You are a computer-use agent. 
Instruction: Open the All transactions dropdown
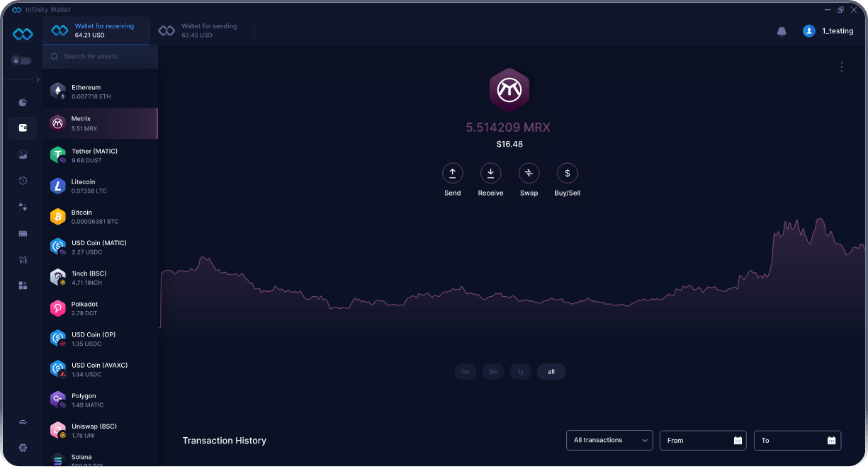609,440
